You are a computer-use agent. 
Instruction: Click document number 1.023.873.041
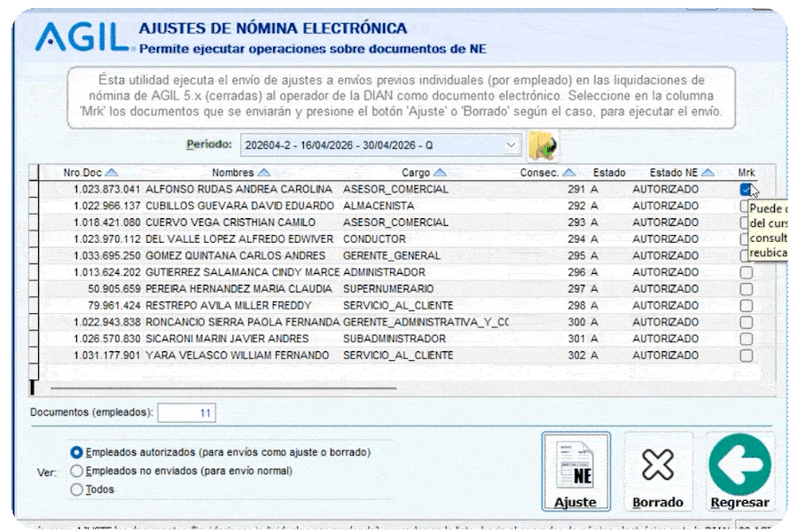coord(107,190)
